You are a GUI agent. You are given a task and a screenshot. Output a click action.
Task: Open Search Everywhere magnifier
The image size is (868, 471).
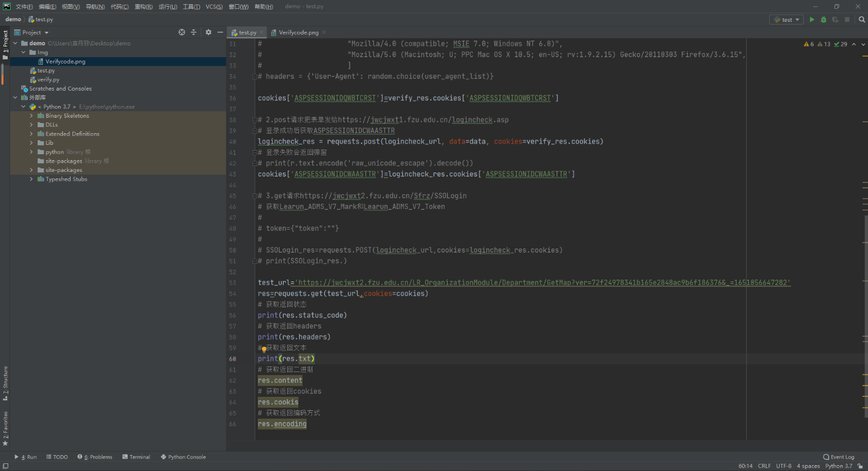(862, 19)
